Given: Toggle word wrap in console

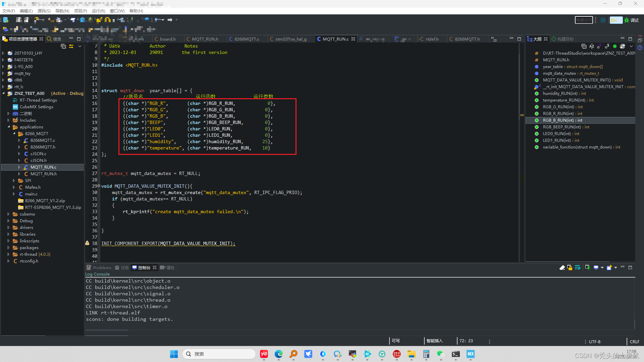Looking at the screenshot, I should coord(577,267).
